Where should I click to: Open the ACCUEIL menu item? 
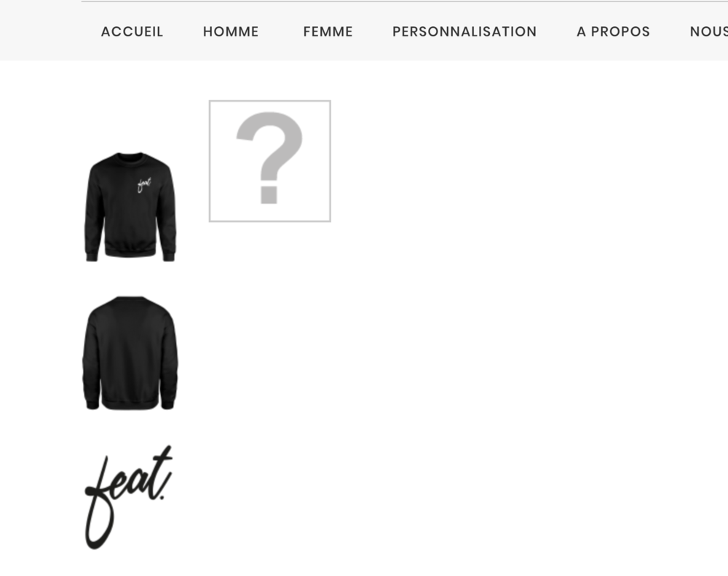coord(132,31)
